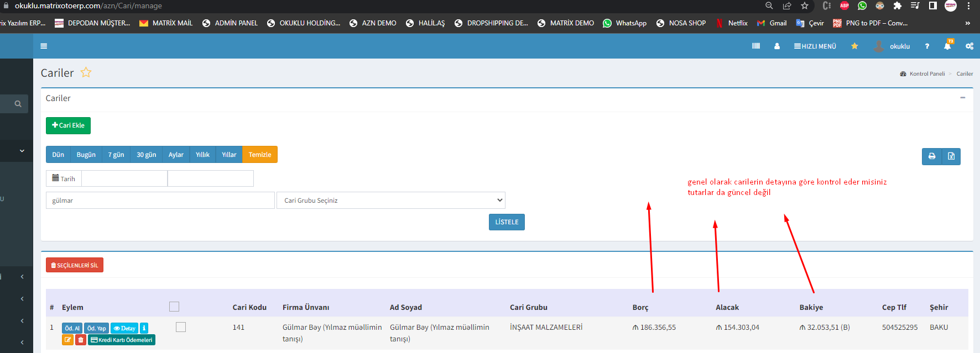This screenshot has width=980, height=353.
Task: Open the Cari Grubu Seçiniz dropdown
Action: coord(390,200)
